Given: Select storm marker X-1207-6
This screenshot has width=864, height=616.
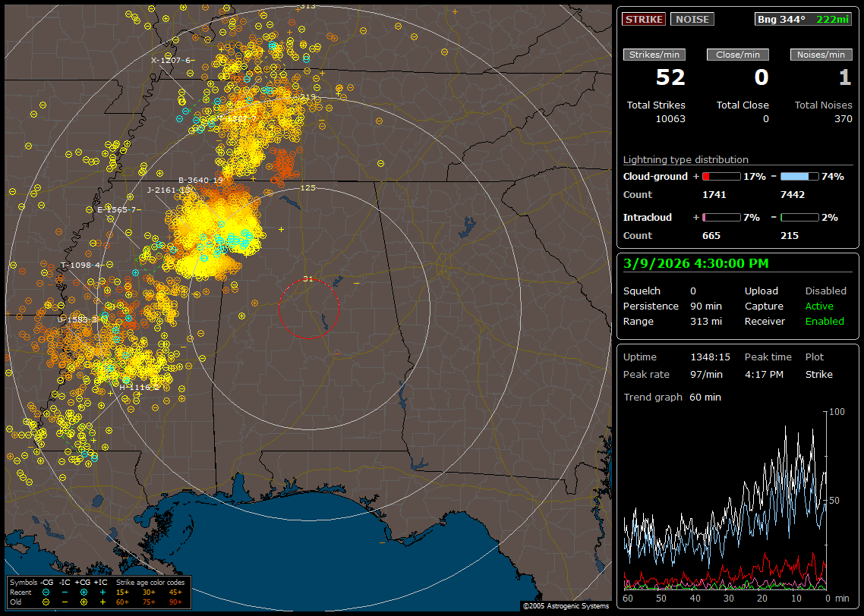Looking at the screenshot, I should pos(172,60).
